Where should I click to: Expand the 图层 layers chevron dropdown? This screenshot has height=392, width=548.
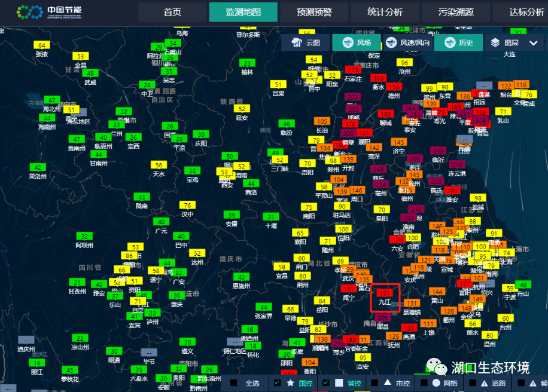tap(533, 42)
